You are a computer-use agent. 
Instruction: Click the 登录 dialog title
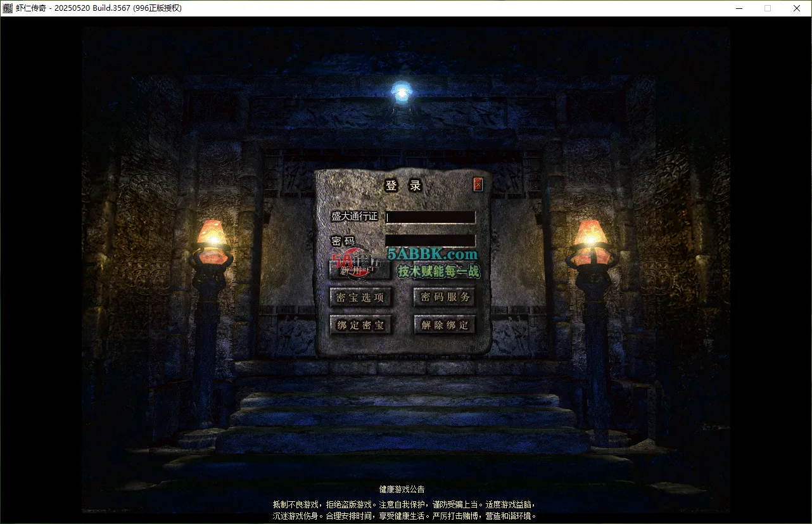point(403,185)
